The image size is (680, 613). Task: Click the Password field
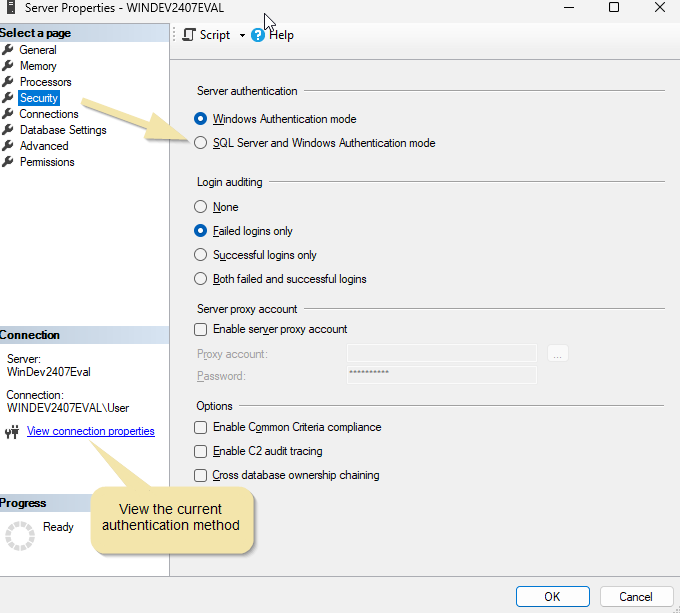click(441, 375)
